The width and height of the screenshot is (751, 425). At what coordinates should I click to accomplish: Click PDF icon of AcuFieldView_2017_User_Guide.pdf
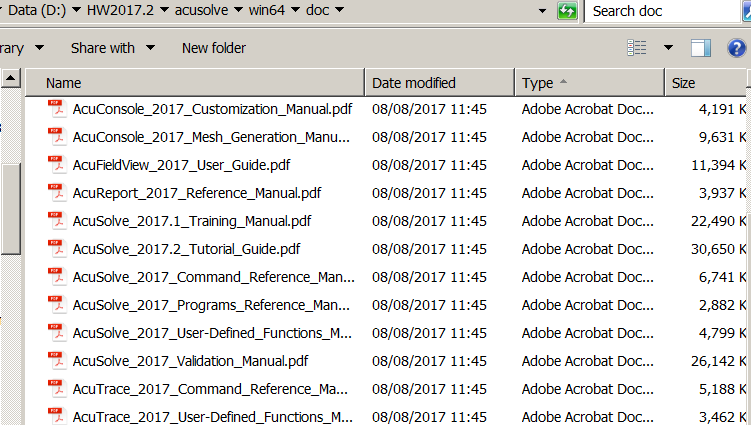(56, 164)
